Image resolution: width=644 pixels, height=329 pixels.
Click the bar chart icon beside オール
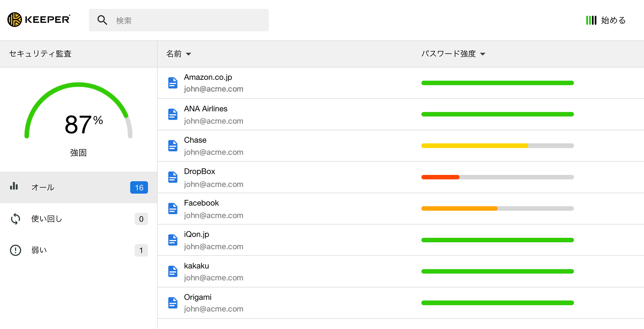[x=14, y=186]
